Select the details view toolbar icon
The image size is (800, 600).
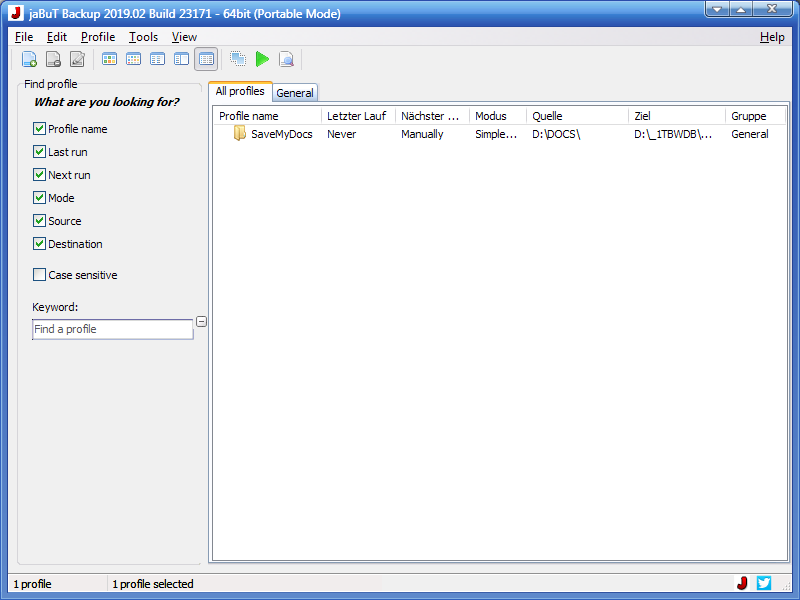[x=206, y=59]
